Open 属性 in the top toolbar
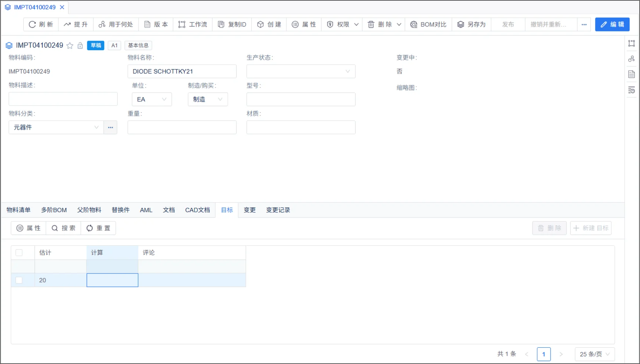 [x=303, y=24]
